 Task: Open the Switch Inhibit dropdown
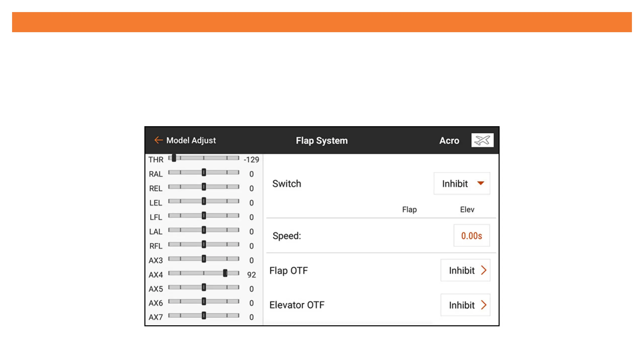462,184
